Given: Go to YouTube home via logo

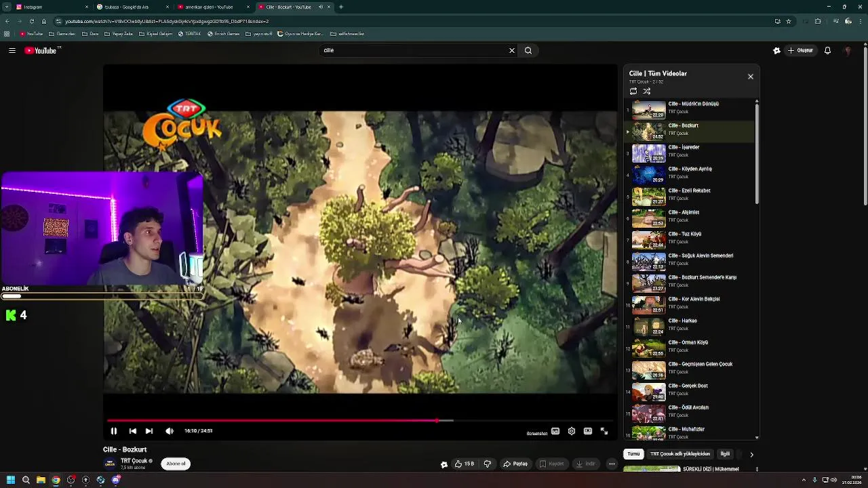Looking at the screenshot, I should [42, 50].
